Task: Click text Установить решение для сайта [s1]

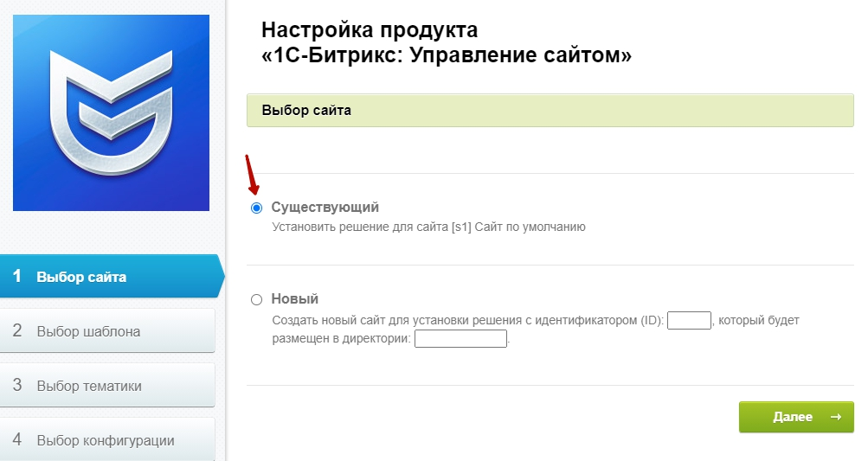Action: coord(371,227)
